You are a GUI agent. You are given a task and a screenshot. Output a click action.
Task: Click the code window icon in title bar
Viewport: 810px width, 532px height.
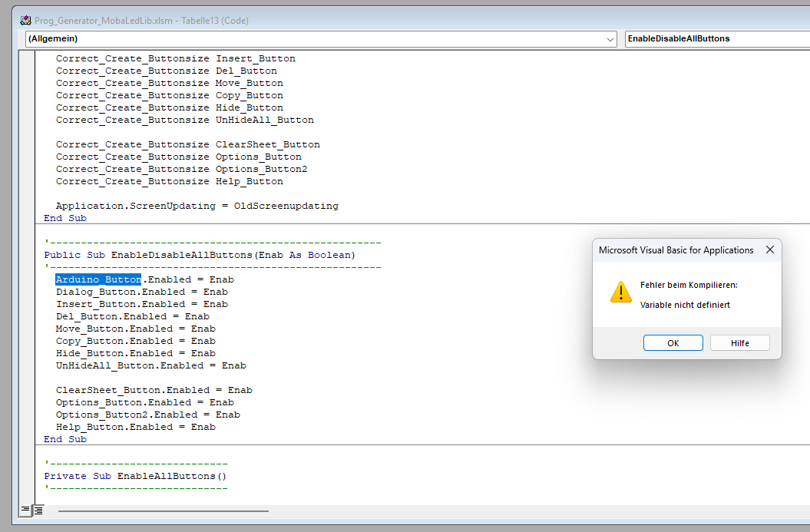[25, 21]
